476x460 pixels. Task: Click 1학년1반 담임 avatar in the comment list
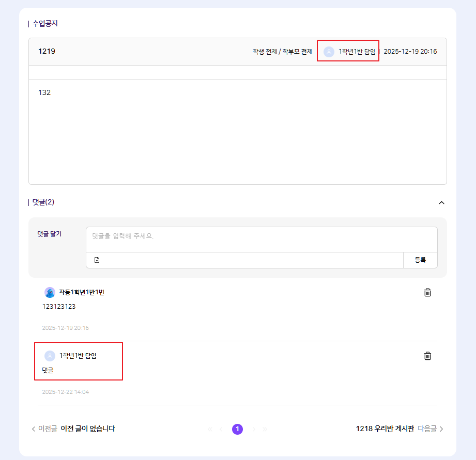50,356
